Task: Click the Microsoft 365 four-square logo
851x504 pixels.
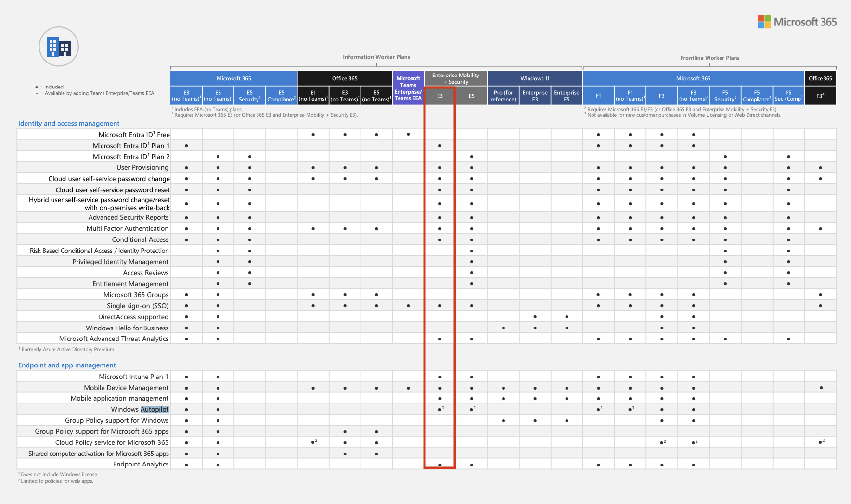Action: tap(764, 22)
